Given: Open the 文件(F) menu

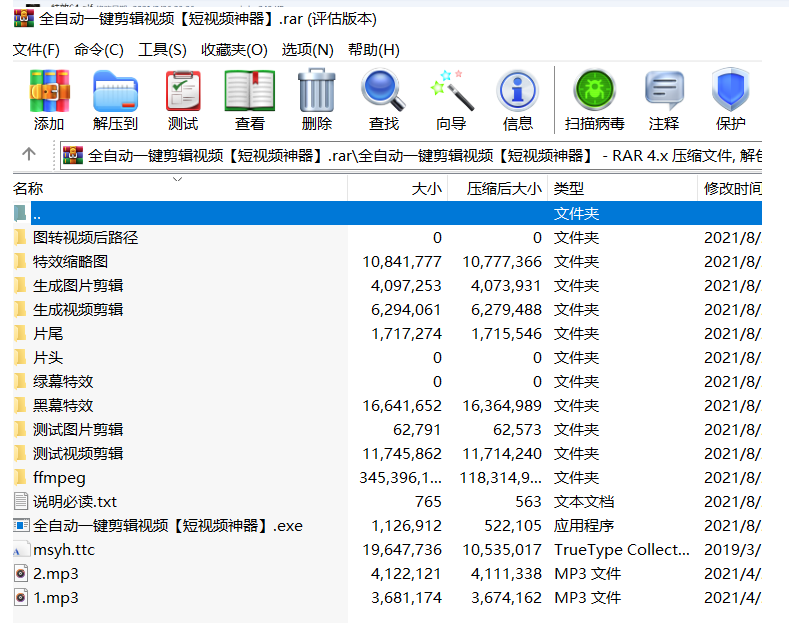Looking at the screenshot, I should (36, 50).
